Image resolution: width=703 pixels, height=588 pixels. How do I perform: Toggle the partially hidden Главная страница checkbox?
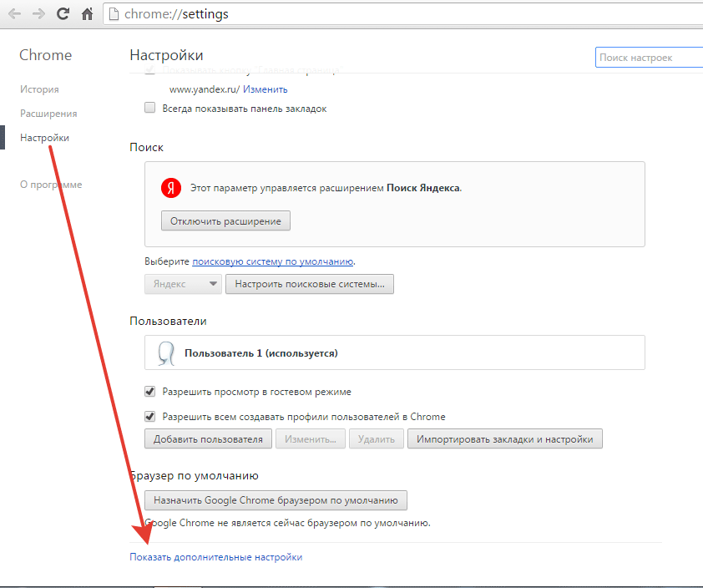pos(149,70)
